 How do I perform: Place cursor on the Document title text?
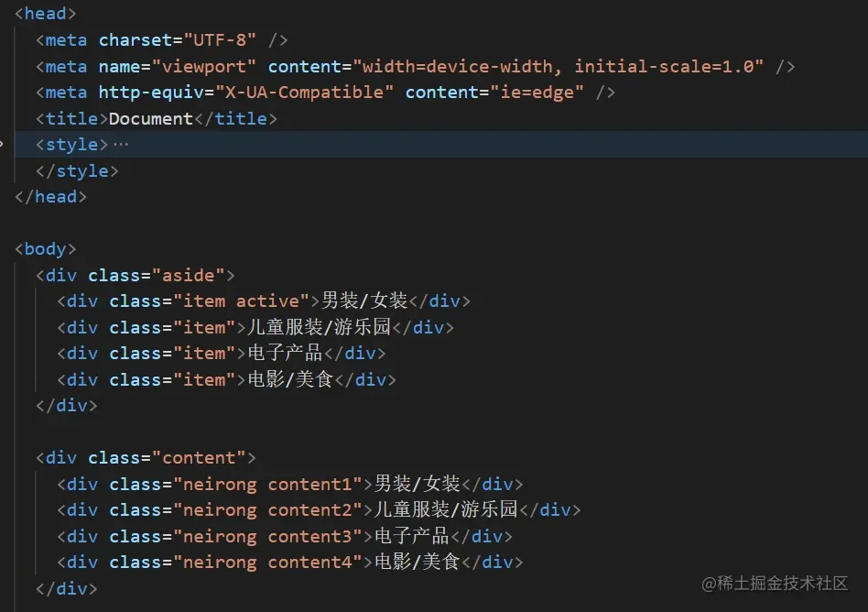151,118
